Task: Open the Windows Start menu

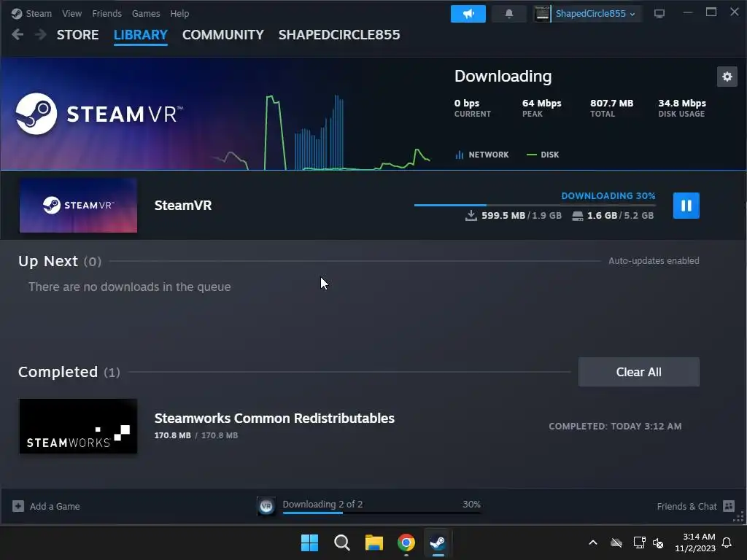Action: (x=309, y=542)
